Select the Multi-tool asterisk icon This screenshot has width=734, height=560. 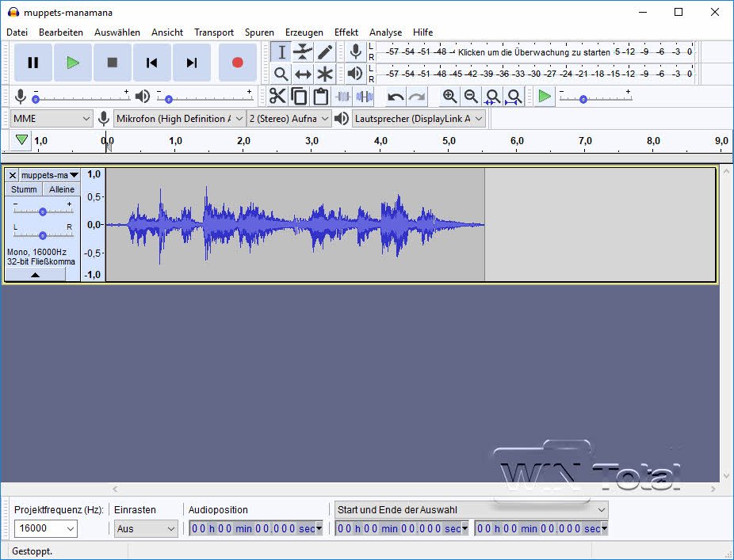(325, 74)
